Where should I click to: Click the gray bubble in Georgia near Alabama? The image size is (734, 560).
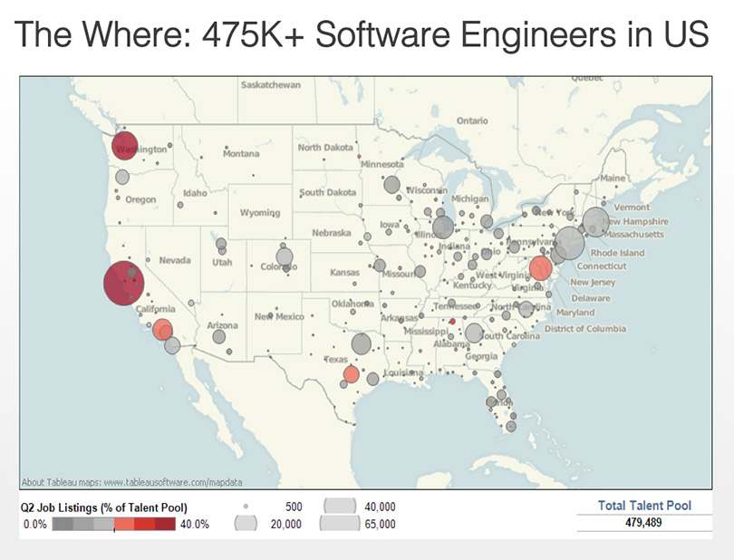click(474, 333)
